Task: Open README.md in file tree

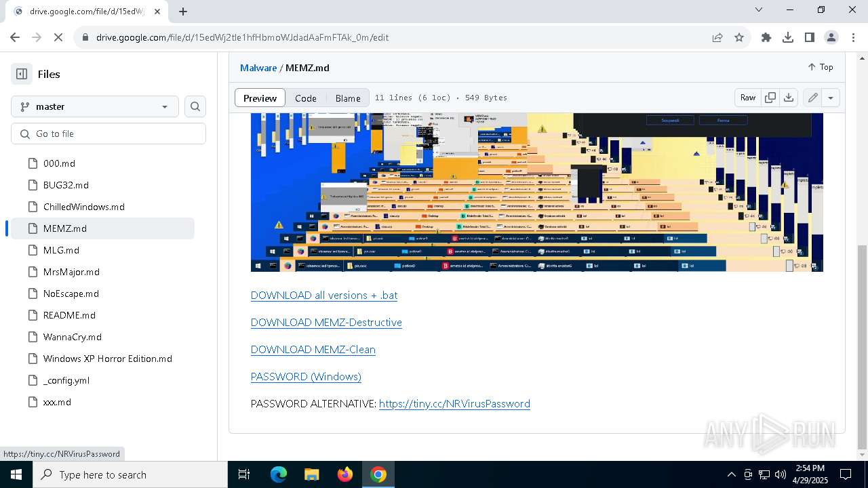Action: coord(69,315)
